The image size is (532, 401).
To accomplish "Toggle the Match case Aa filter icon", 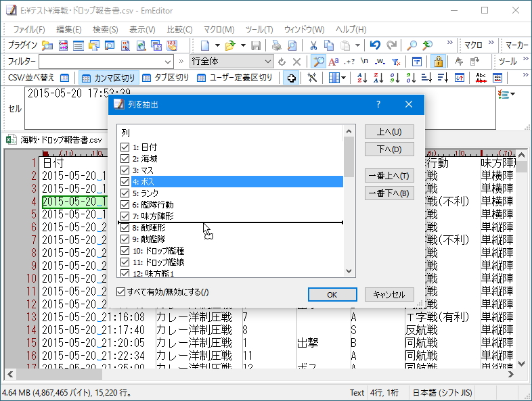I will 334,62.
